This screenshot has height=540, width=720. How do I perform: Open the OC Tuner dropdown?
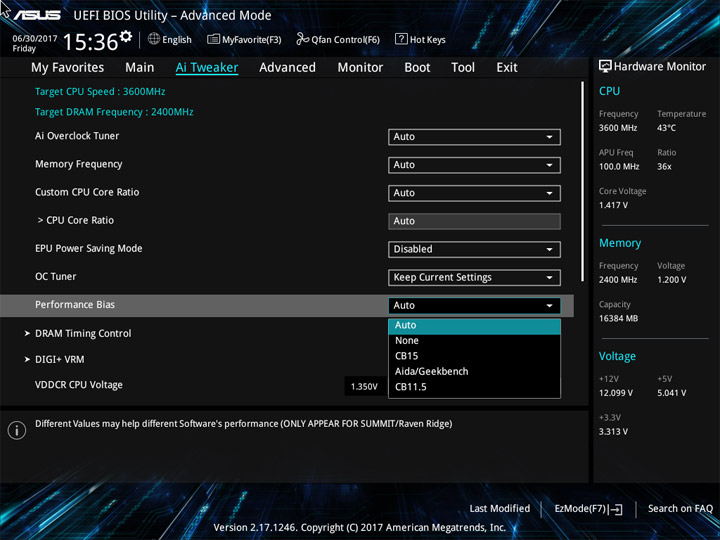tap(474, 277)
